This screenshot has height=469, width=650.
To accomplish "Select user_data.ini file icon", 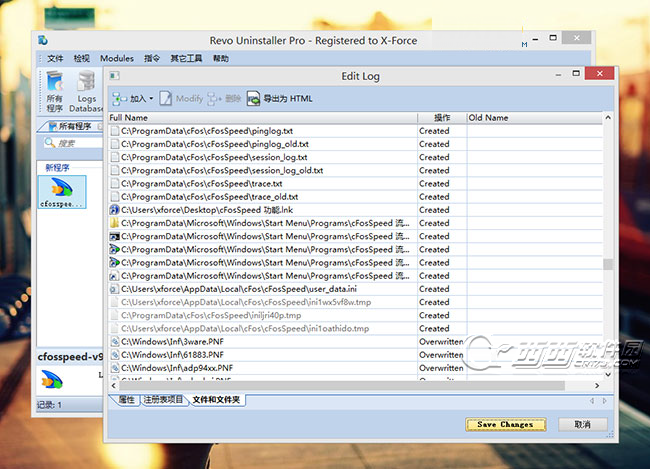I will point(114,289).
